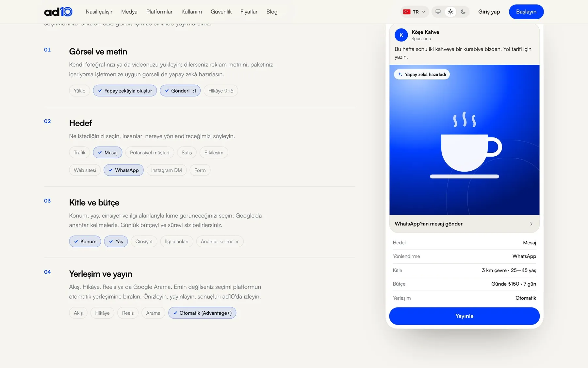Screen dimensions: 588x368
Task: Click the Başlayın button
Action: click(x=526, y=12)
